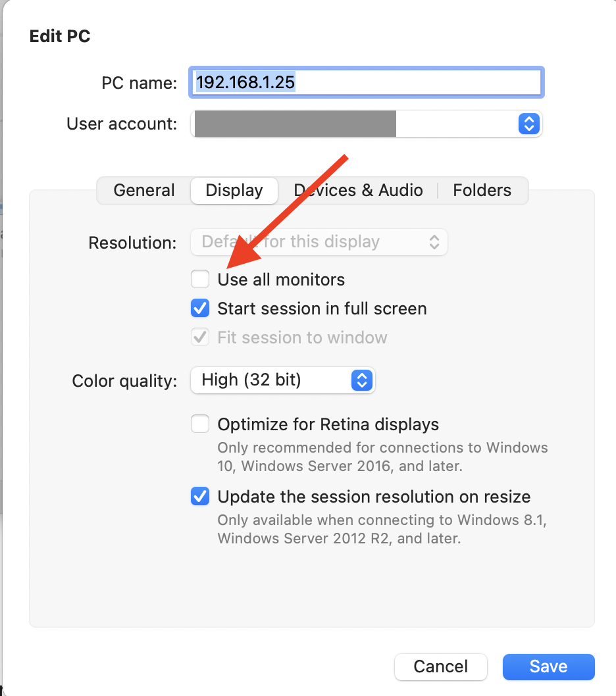Go to the Folders tab
The image size is (616, 696).
tap(482, 191)
